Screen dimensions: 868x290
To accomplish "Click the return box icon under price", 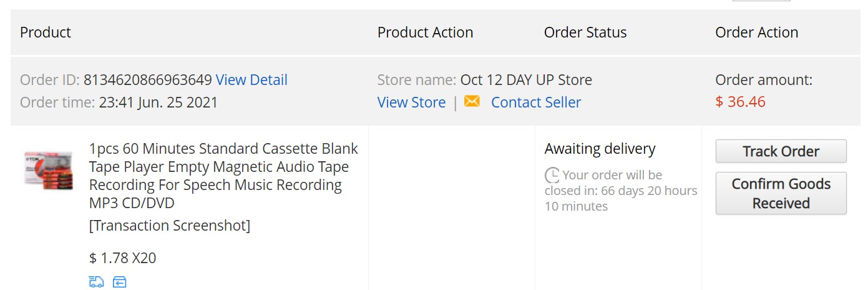I will [x=120, y=282].
